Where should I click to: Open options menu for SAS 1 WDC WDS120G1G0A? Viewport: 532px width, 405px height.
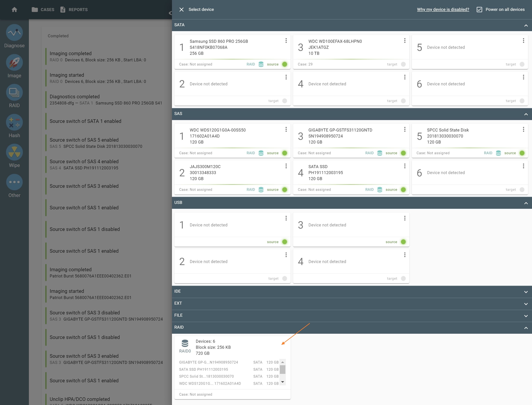click(286, 129)
